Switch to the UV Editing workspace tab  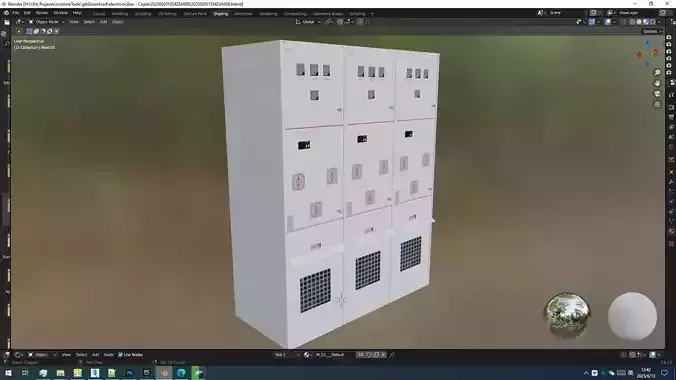tap(167, 14)
